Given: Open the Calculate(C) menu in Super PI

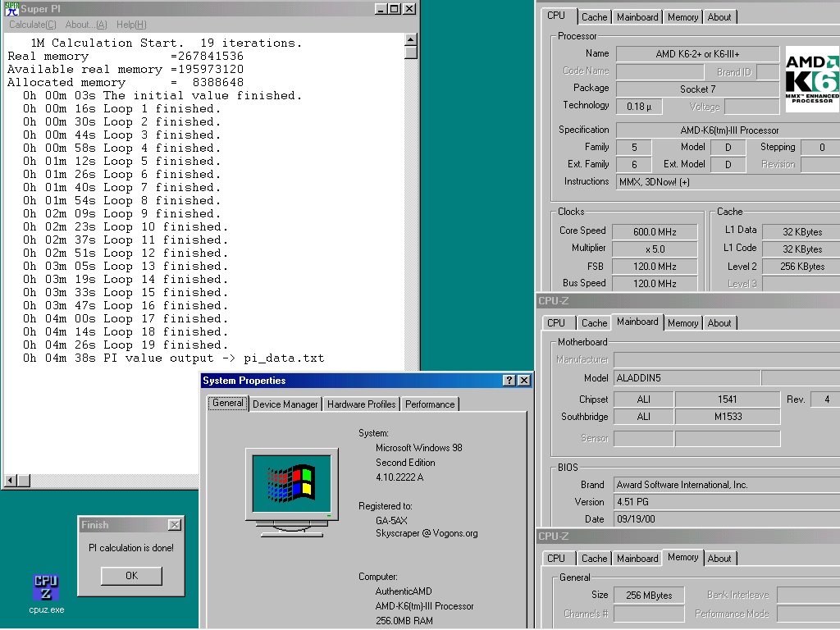Looking at the screenshot, I should click(33, 25).
